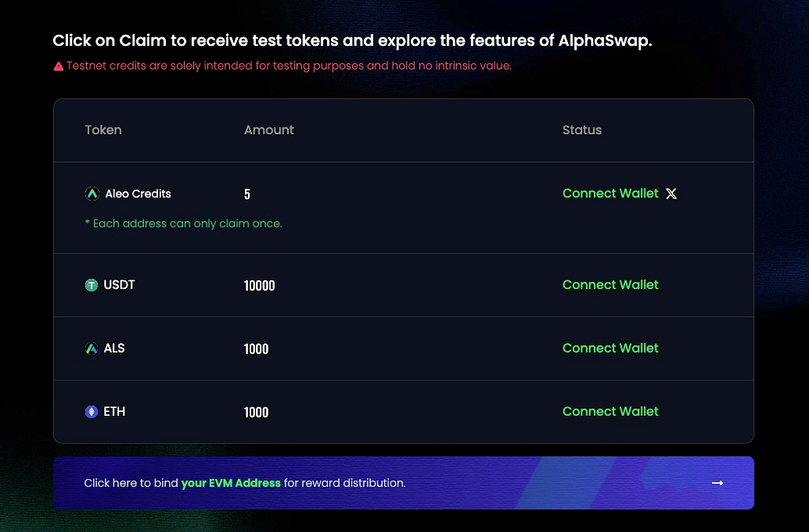Click the Aleo Credits token name

pyautogui.click(x=137, y=194)
